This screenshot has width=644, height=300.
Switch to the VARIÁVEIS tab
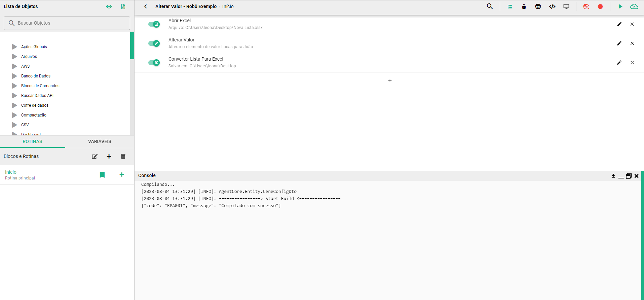coord(100,141)
